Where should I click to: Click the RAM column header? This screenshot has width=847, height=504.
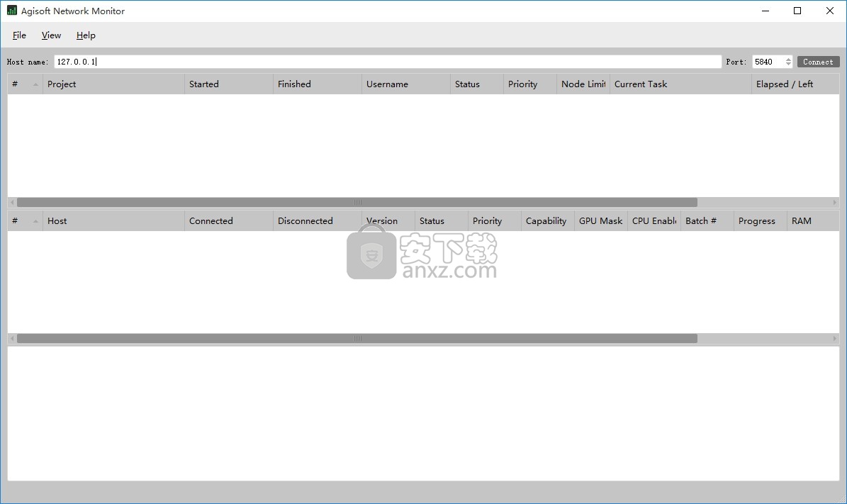pos(814,221)
